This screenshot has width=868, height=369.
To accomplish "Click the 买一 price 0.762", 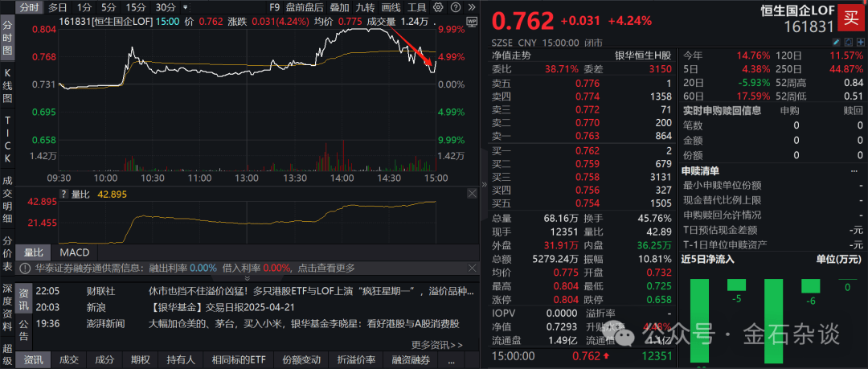I will coord(588,150).
